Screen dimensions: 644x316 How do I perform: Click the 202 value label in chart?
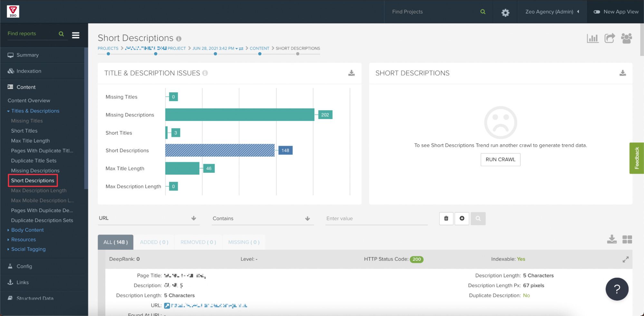[325, 115]
